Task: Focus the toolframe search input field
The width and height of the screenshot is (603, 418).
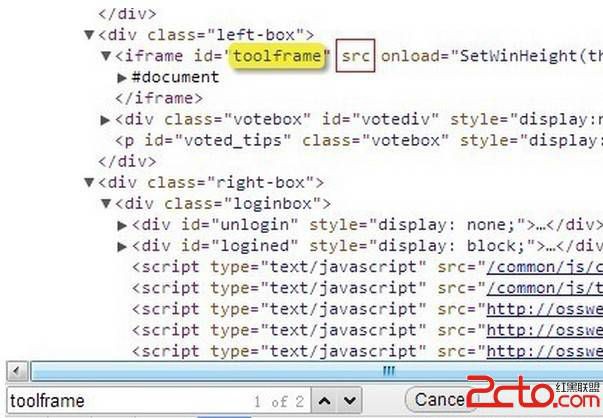Action: [158, 401]
